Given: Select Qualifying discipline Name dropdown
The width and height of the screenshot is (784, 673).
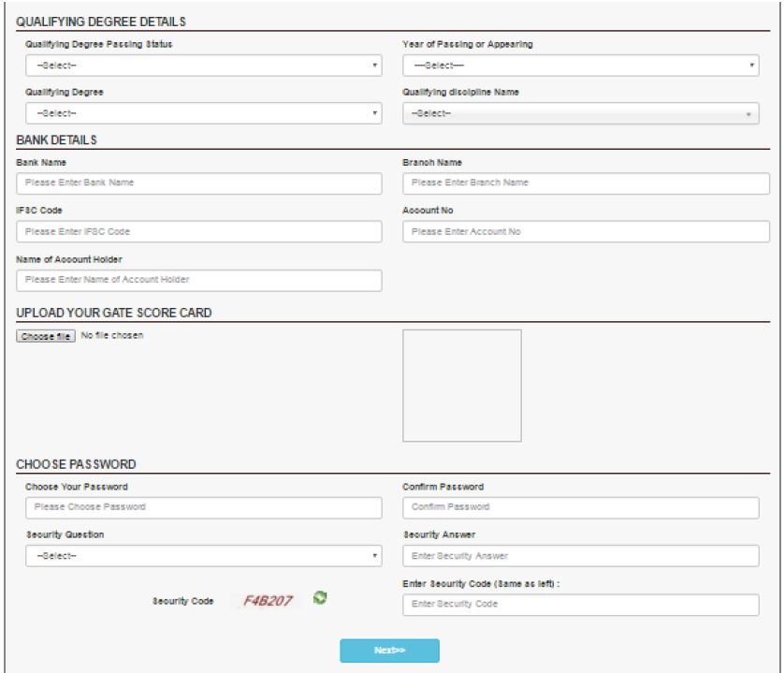Looking at the screenshot, I should tap(579, 113).
